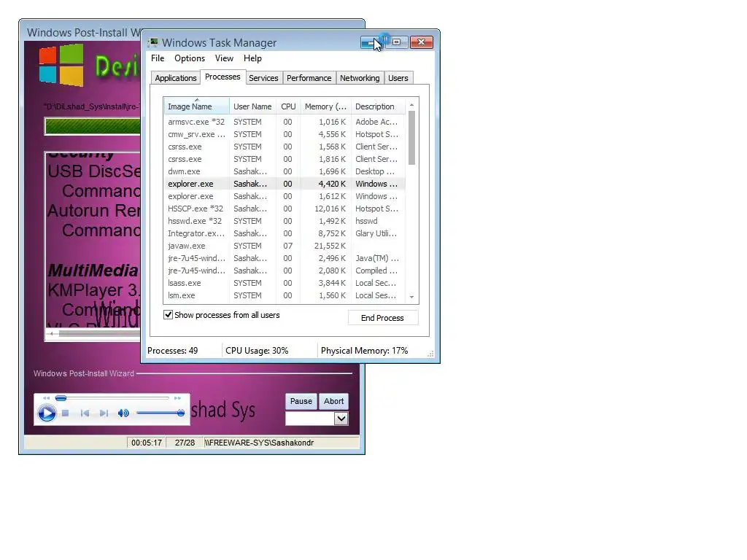Click the Task Manager title bar icon
Viewport: 747px width, 560px height.
coord(153,42)
